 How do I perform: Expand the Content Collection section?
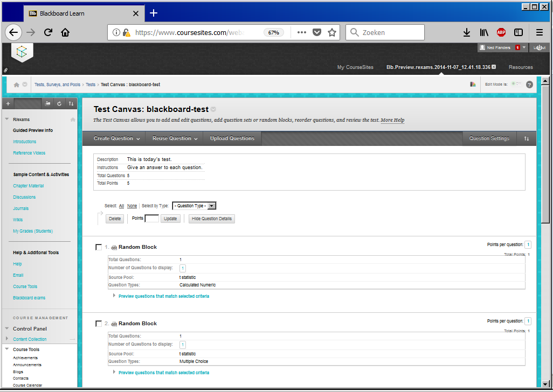pyautogui.click(x=6, y=339)
